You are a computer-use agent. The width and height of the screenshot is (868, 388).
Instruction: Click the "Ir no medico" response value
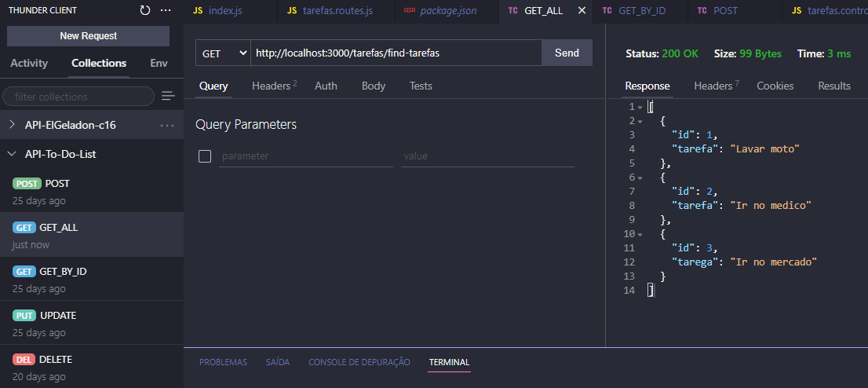pyautogui.click(x=771, y=206)
